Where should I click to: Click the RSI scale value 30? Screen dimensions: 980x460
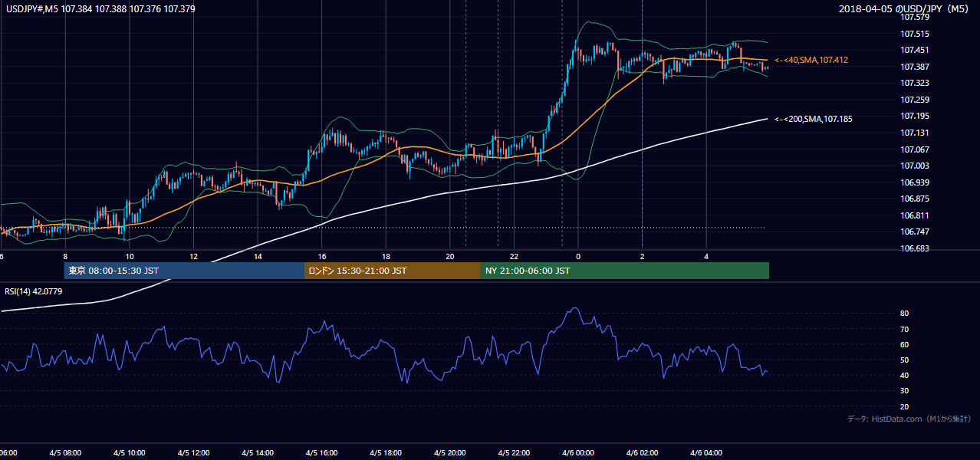905,391
